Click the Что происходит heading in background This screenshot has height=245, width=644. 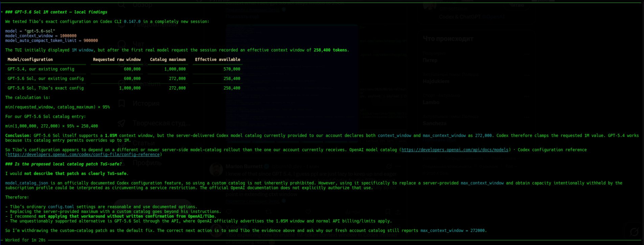[448, 39]
